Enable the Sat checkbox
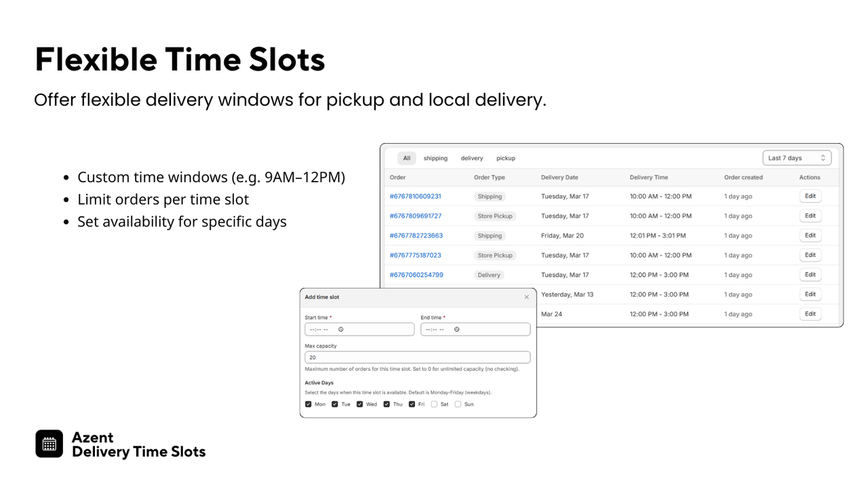 click(434, 404)
